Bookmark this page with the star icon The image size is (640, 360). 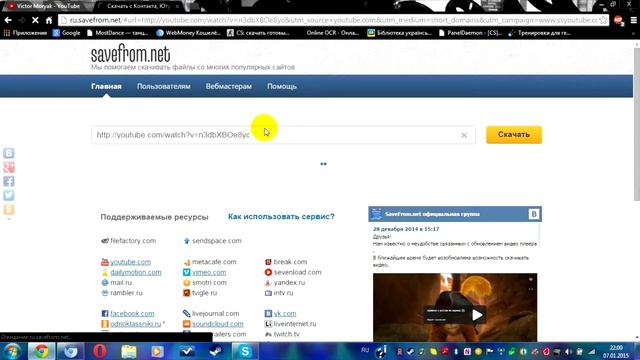point(603,20)
